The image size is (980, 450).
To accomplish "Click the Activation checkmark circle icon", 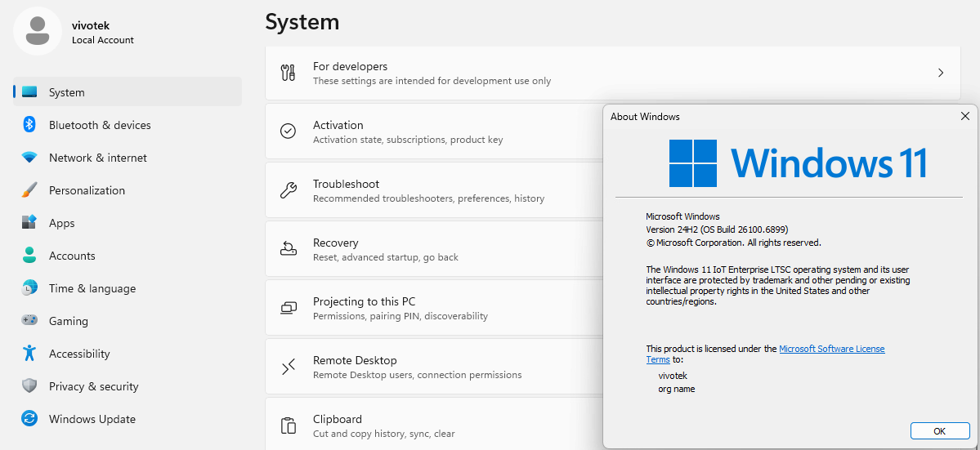I will tap(289, 131).
